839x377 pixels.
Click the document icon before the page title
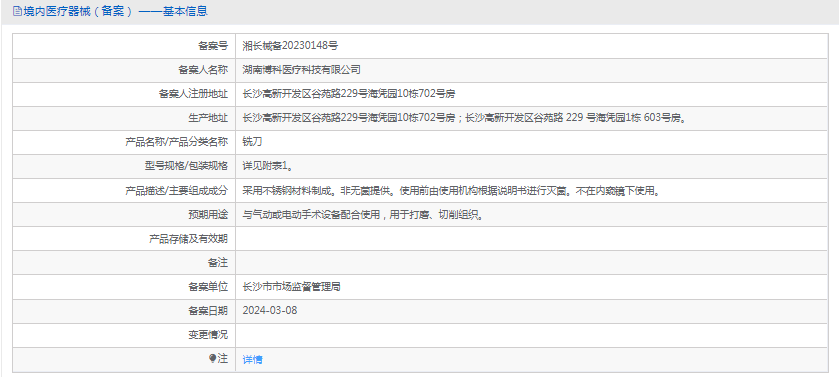click(x=18, y=11)
